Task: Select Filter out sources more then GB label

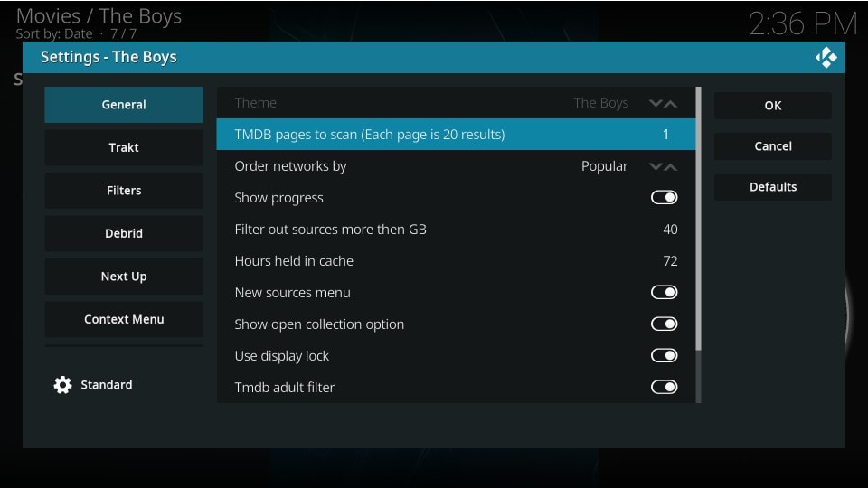Action: tap(331, 229)
